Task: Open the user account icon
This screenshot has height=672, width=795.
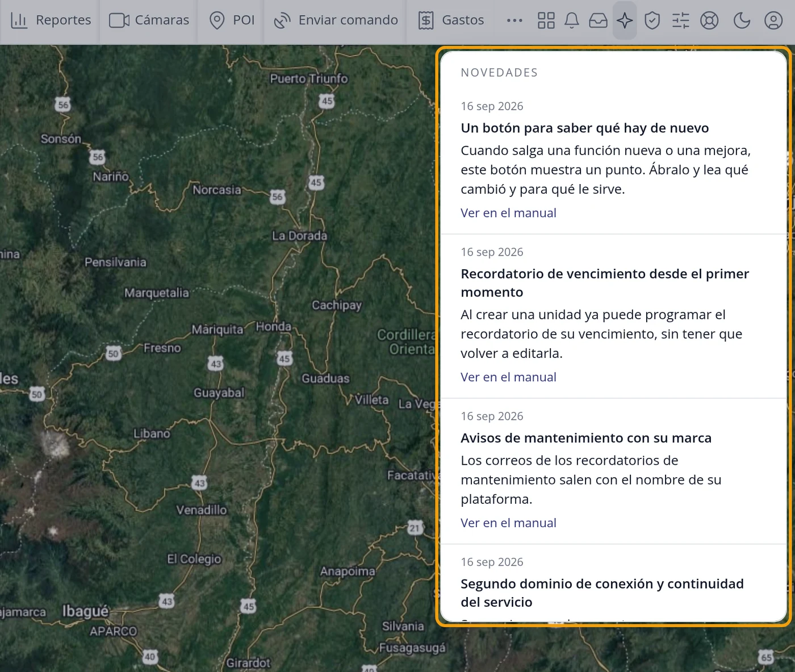Action: [773, 20]
